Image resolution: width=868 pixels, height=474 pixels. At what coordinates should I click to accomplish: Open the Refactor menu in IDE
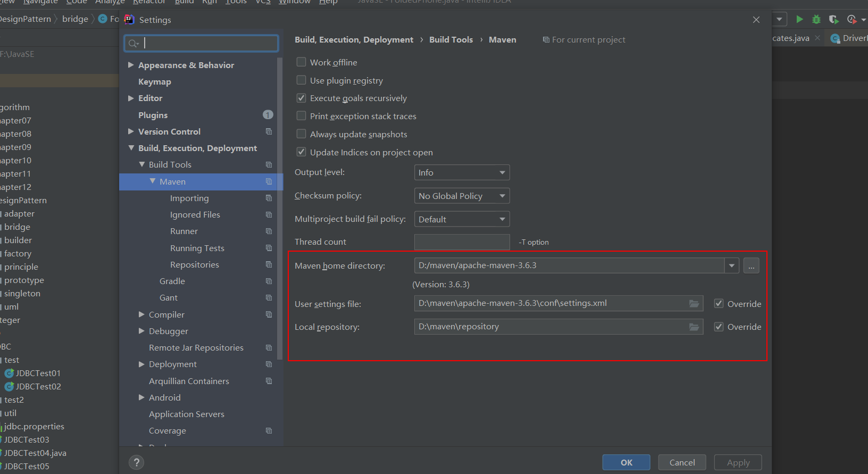[x=149, y=2]
